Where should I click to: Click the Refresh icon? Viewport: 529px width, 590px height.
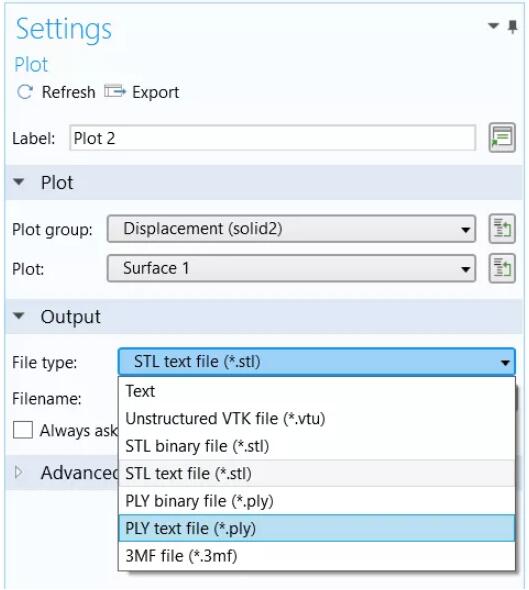25,92
